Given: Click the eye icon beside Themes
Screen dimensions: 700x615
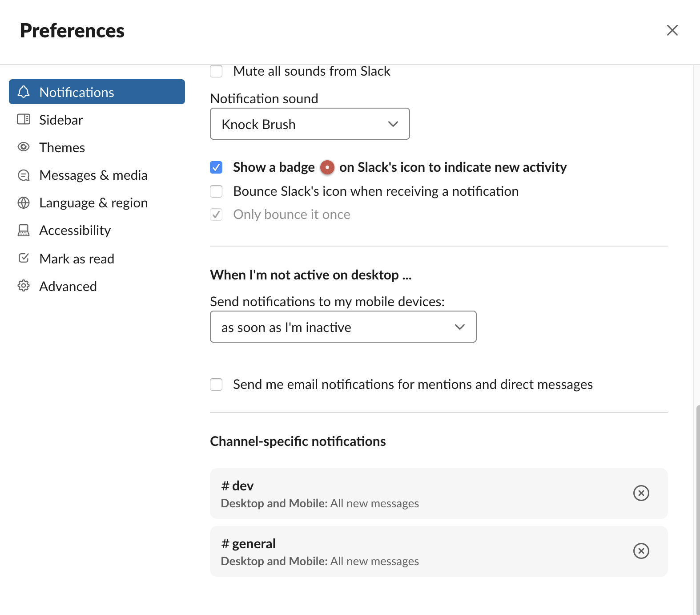Looking at the screenshot, I should tap(24, 147).
